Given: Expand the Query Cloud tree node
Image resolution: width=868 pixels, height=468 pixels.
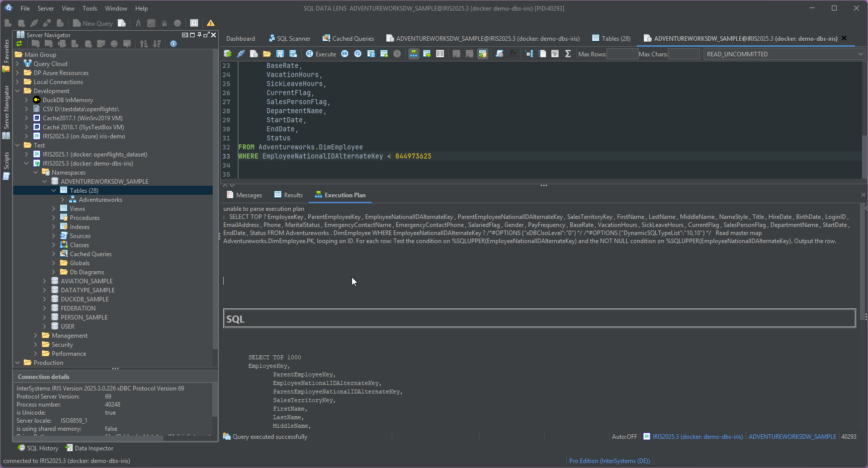Looking at the screenshot, I should click(x=18, y=64).
